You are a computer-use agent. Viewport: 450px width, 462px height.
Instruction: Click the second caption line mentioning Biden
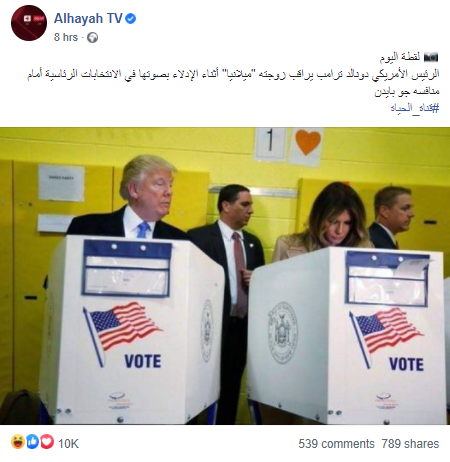coord(407,91)
